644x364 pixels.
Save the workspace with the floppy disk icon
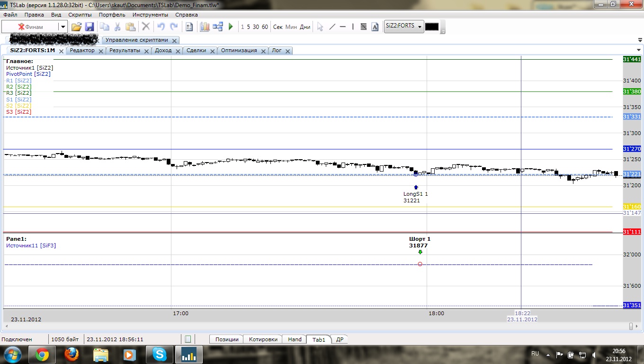point(89,27)
